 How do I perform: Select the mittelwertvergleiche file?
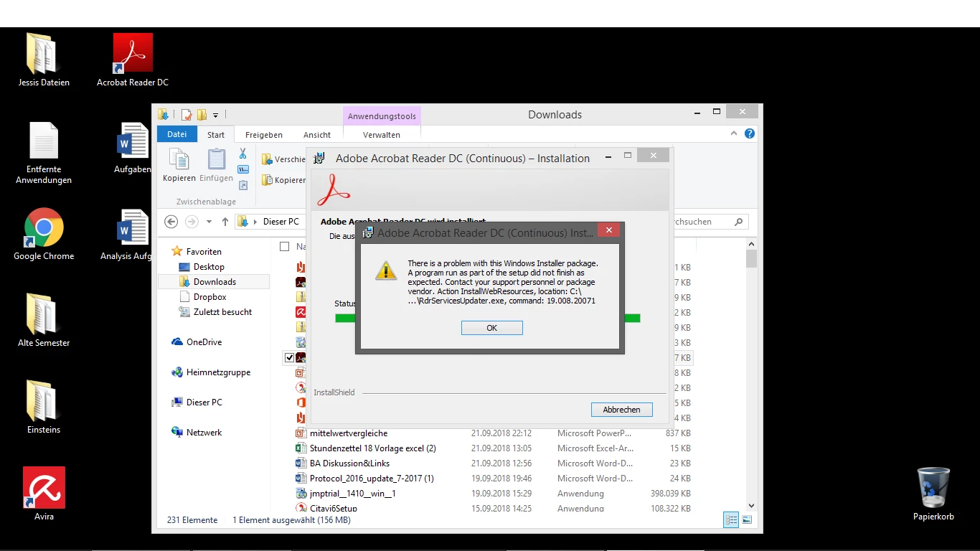click(x=349, y=433)
